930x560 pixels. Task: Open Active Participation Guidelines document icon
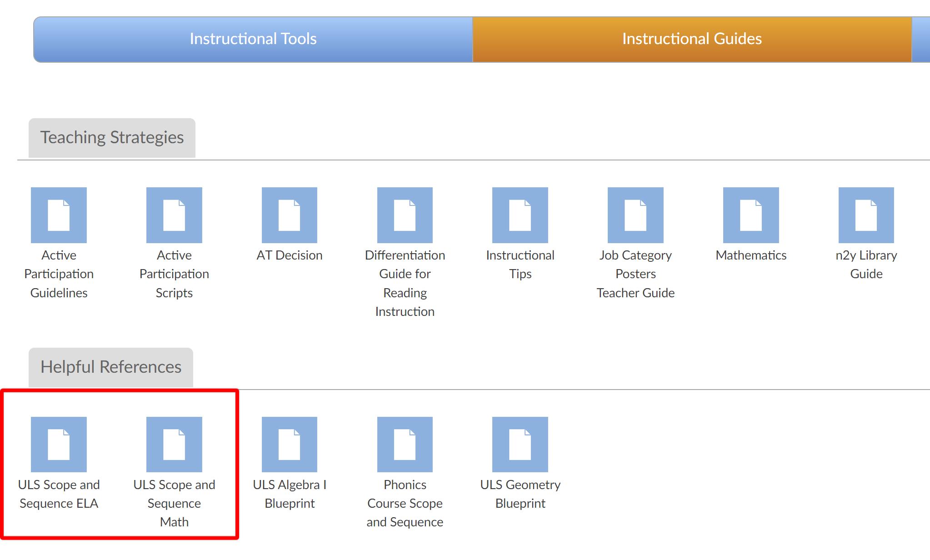(59, 215)
